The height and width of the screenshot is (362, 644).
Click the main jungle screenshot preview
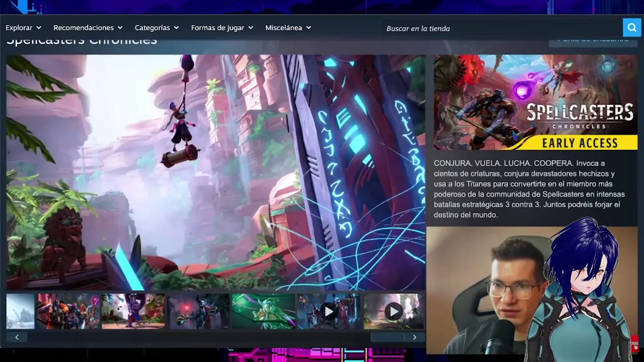tap(216, 172)
